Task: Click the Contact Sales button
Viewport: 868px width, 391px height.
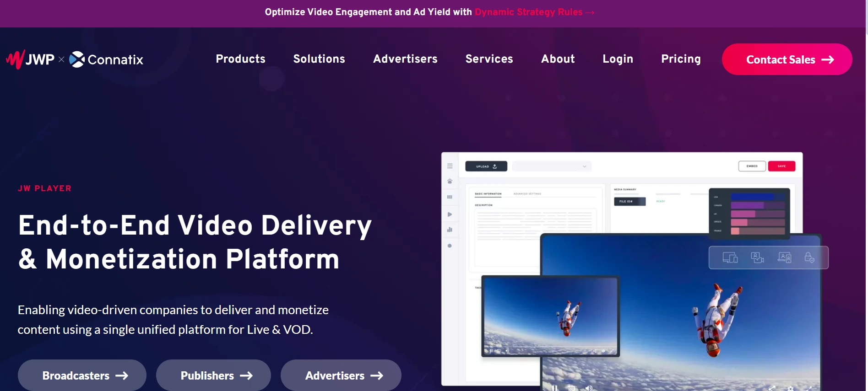Action: click(787, 59)
